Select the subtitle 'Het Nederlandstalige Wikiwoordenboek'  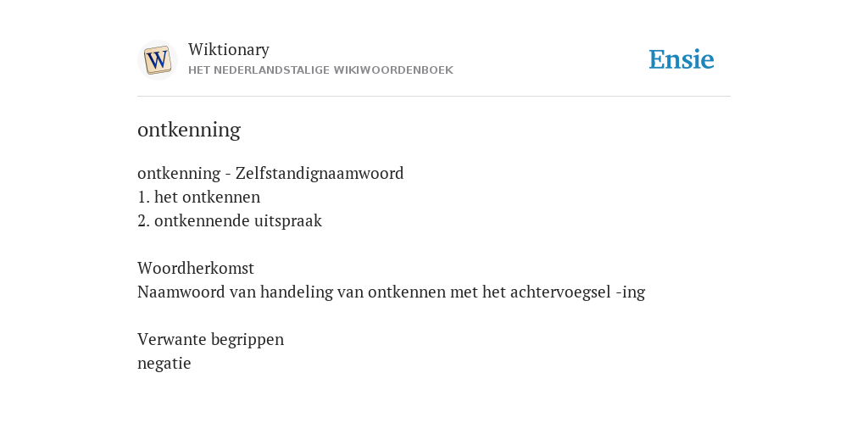point(320,70)
